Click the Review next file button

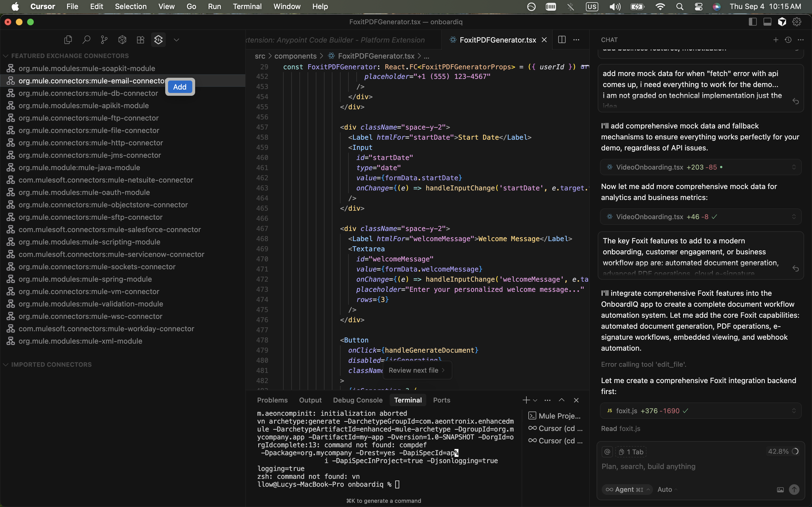pos(417,370)
